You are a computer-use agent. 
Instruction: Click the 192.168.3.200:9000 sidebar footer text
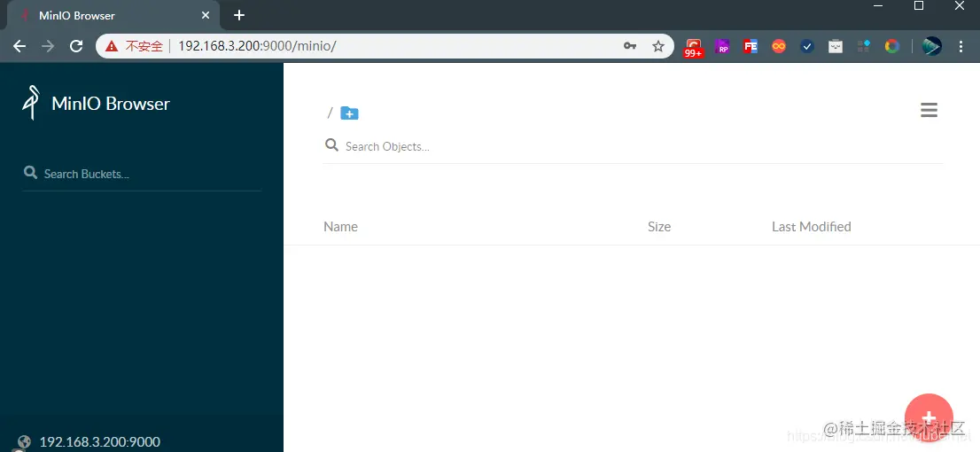point(100,442)
